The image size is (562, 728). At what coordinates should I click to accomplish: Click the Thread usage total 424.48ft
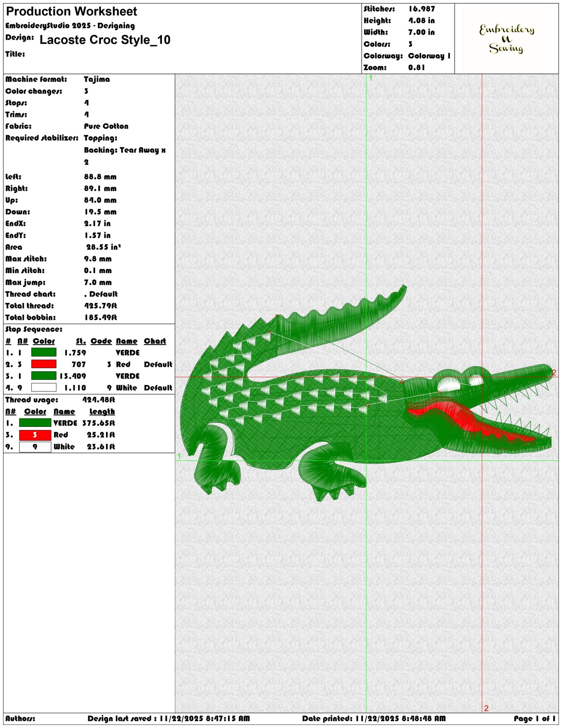pyautogui.click(x=99, y=400)
